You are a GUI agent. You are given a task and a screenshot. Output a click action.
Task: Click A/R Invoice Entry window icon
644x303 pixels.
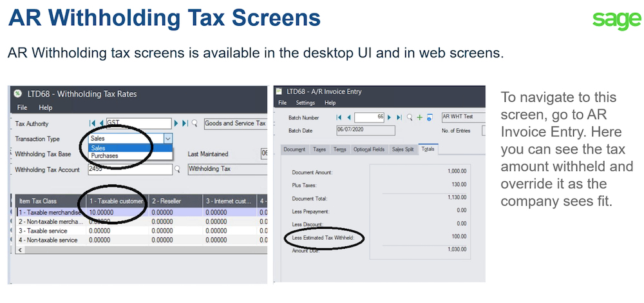[279, 92]
